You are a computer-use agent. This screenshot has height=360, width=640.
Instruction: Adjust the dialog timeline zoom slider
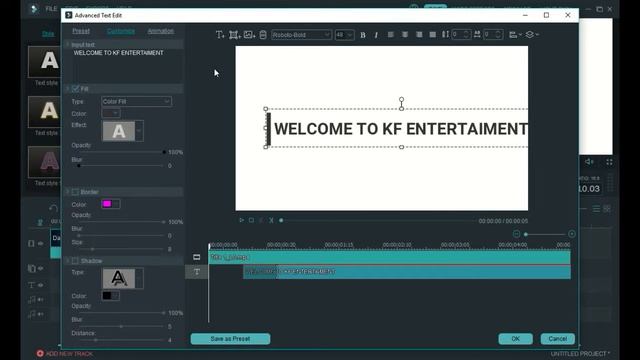pos(544,234)
